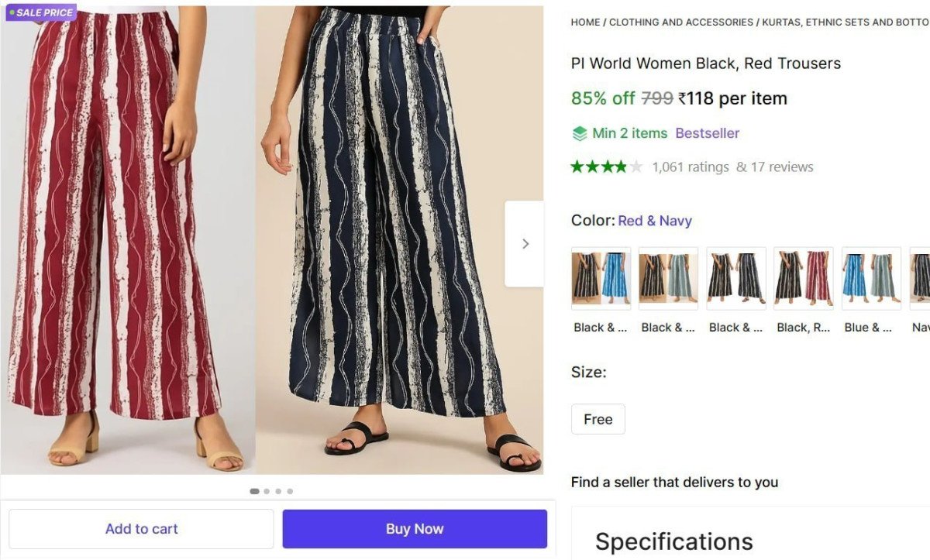Click Add to cart button
The width and height of the screenshot is (930, 560).
click(141, 529)
